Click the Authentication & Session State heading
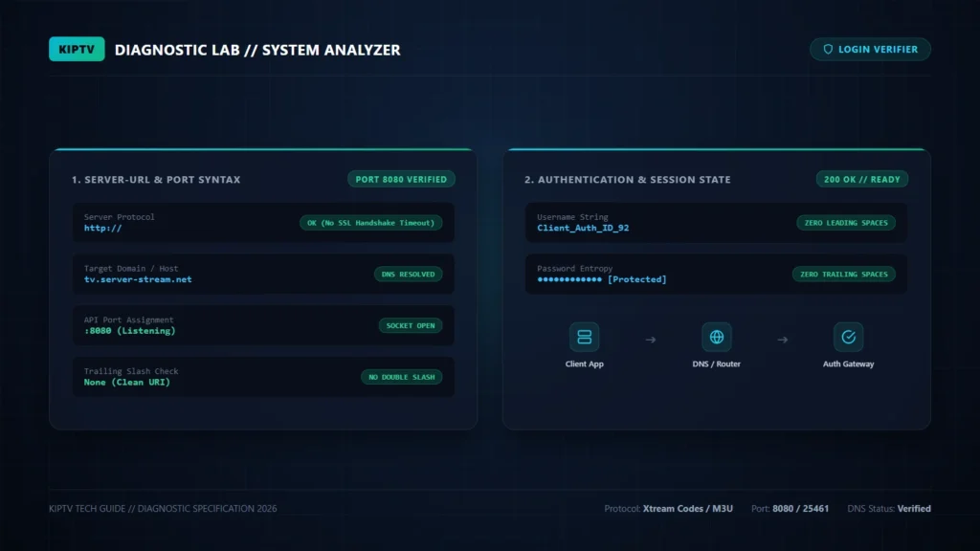This screenshot has height=551, width=980. (x=628, y=180)
